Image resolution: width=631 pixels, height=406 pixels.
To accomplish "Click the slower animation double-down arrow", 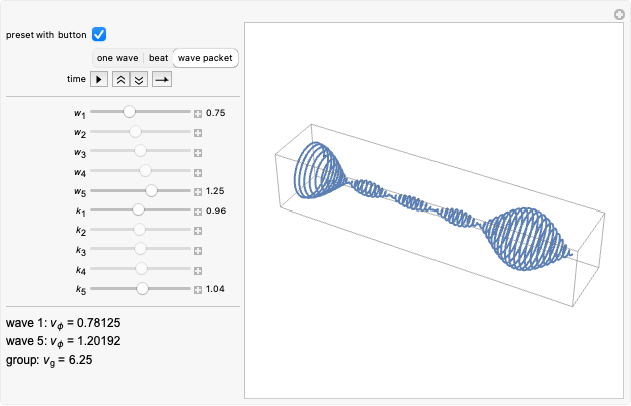I will pyautogui.click(x=139, y=78).
